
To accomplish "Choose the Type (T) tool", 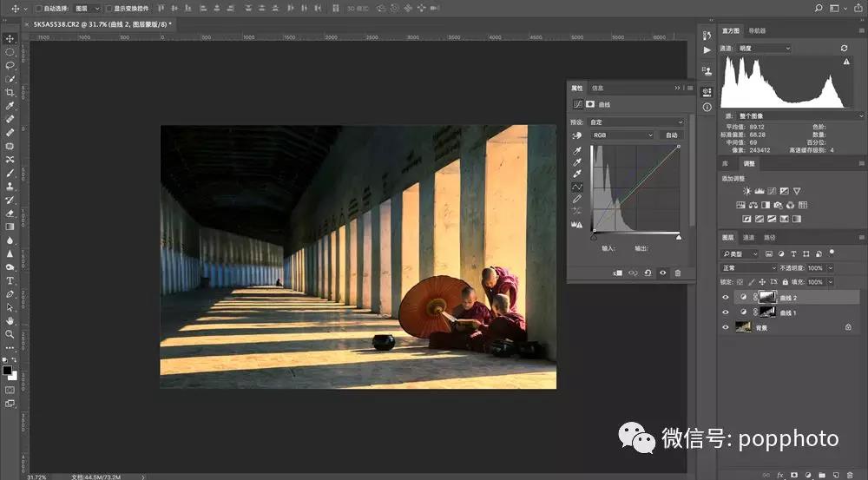I will click(x=10, y=280).
